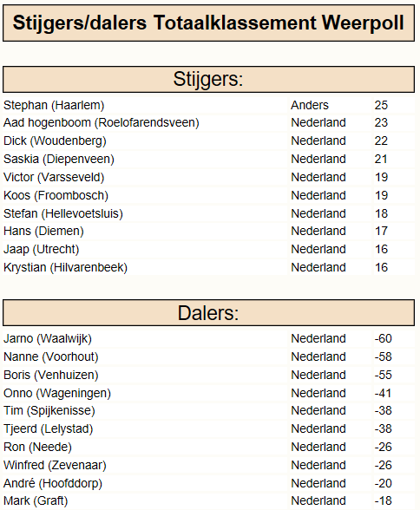Screen dimensions: 420x510
Task: Click Aad hogenboom (Roelofarendsveen) entry
Action: coord(102,123)
